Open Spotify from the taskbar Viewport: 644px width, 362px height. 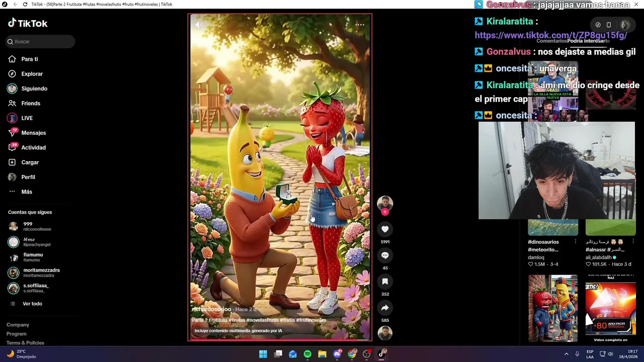(x=307, y=354)
